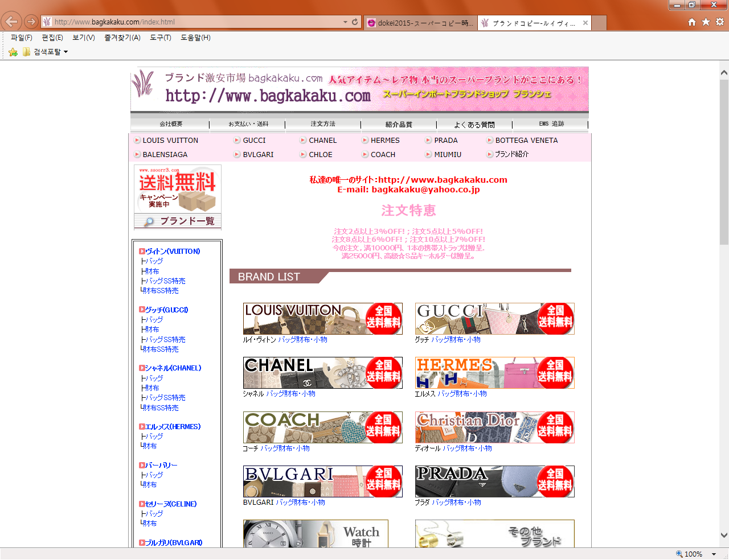Close the ブランドコピー browser tab
729x560 pixels.
pyautogui.click(x=585, y=23)
